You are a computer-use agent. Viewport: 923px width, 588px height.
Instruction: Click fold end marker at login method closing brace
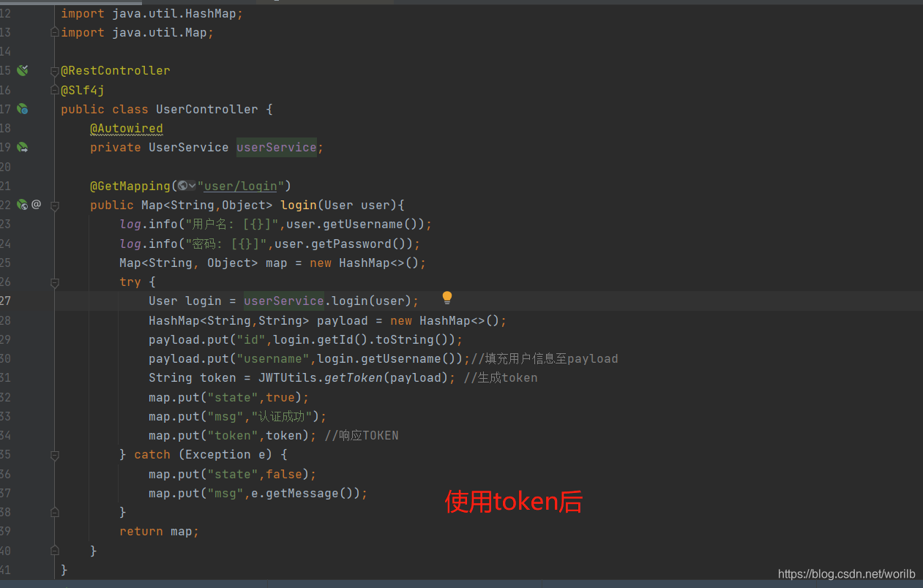[54, 550]
